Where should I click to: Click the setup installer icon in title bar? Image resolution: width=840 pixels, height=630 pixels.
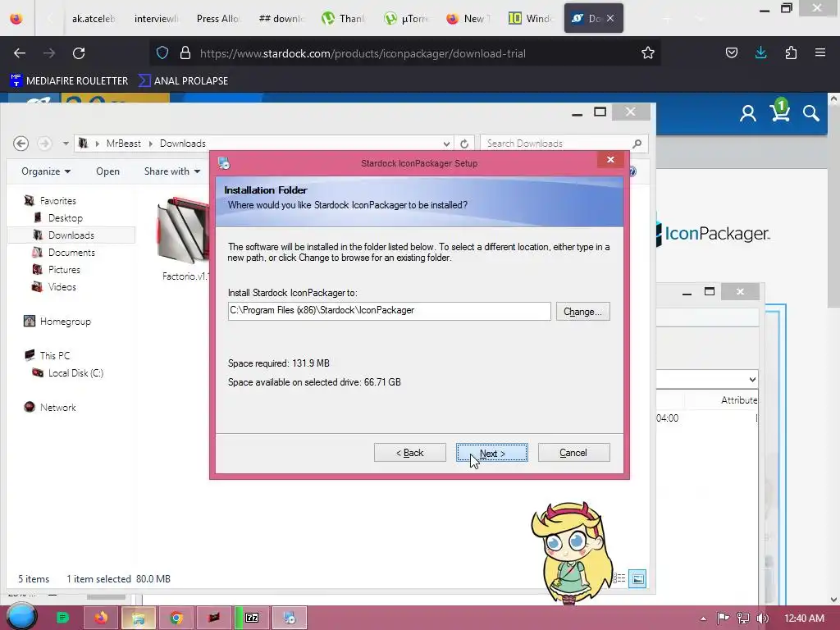(224, 163)
